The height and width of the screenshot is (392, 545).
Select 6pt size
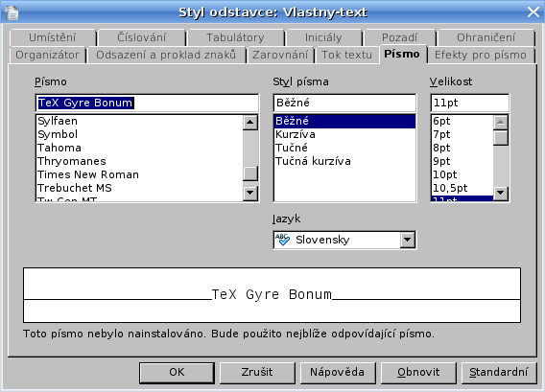[462, 121]
